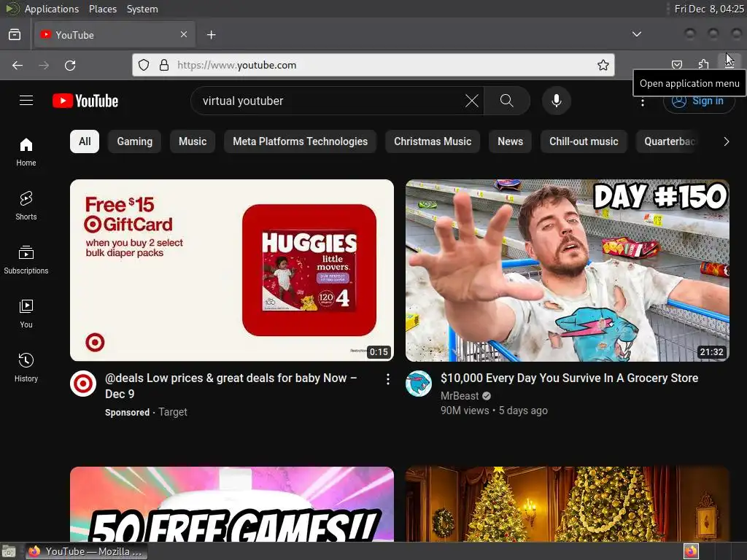
Task: Open the 50 Free Games thumbnail
Action: [x=232, y=505]
